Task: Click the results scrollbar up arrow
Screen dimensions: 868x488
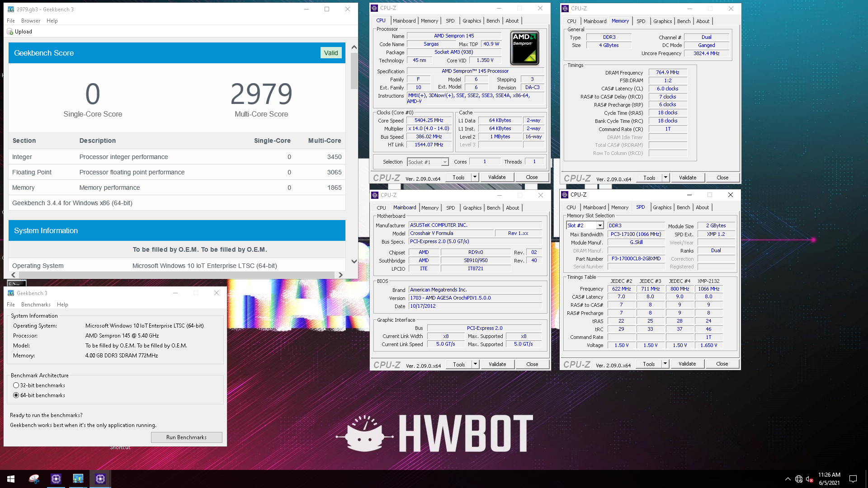Action: [354, 47]
